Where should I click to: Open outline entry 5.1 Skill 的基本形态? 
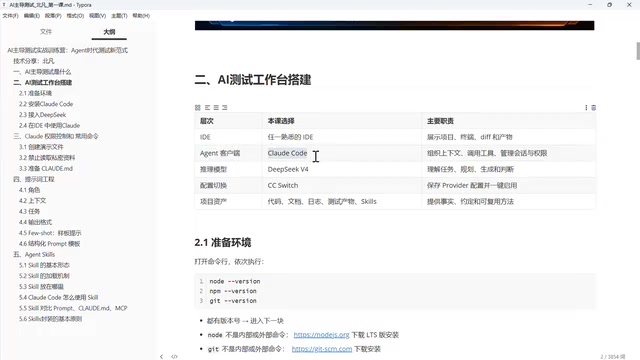(x=44, y=265)
